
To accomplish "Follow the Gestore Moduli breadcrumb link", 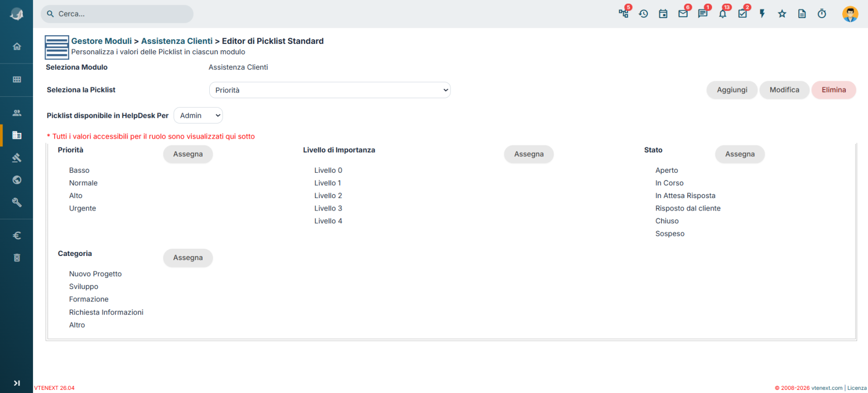I will pos(102,41).
